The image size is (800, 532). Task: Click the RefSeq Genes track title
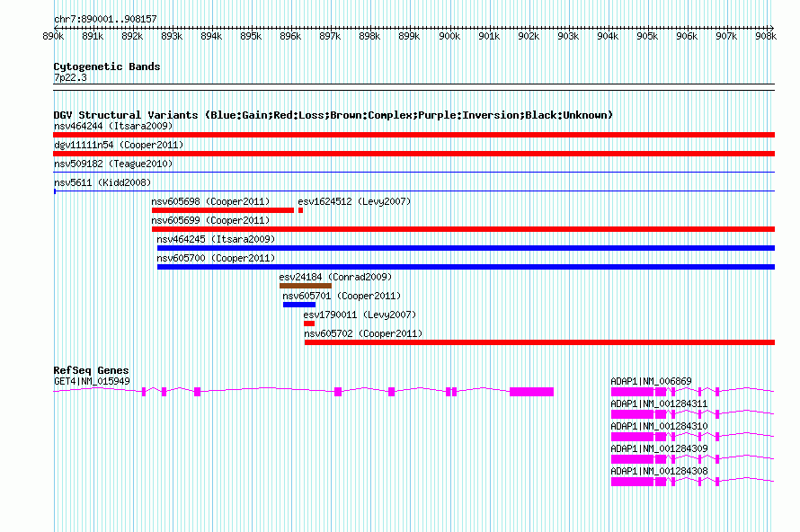[92, 370]
